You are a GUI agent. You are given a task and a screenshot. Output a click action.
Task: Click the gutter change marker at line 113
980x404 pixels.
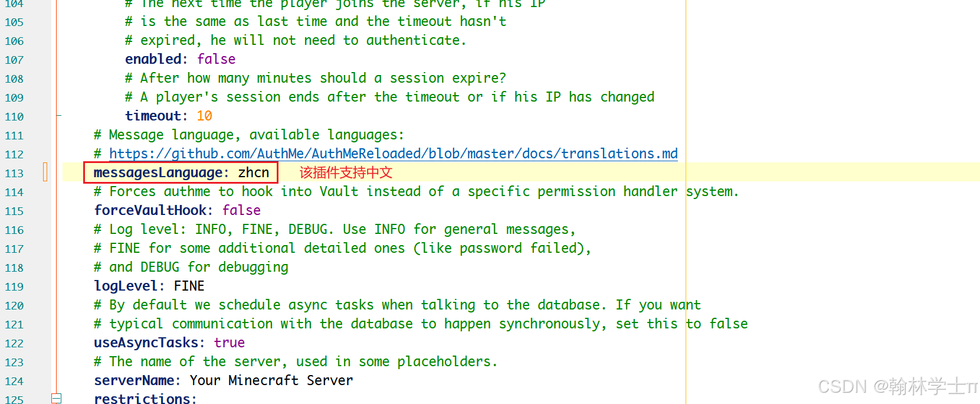[x=45, y=172]
